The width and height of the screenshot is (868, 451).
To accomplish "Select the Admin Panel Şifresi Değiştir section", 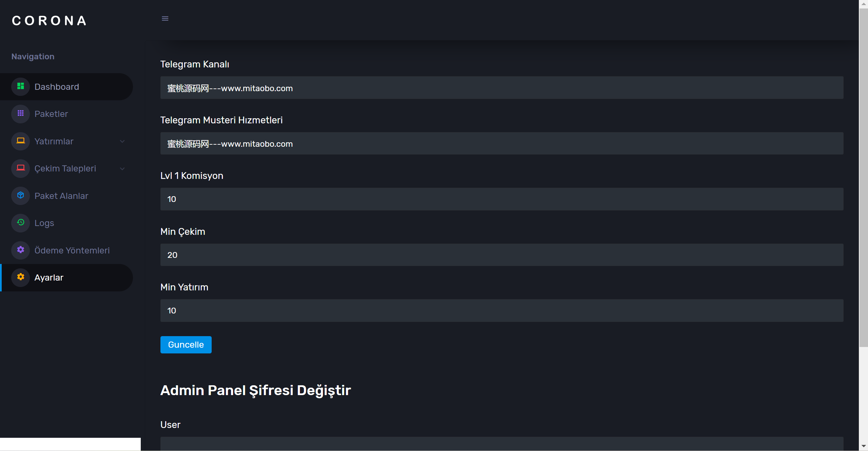I will point(257,390).
